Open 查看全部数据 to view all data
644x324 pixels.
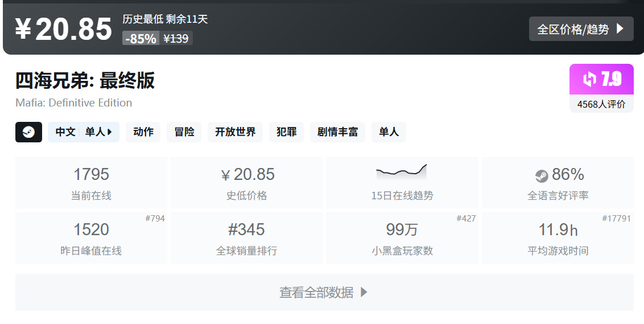(x=324, y=292)
